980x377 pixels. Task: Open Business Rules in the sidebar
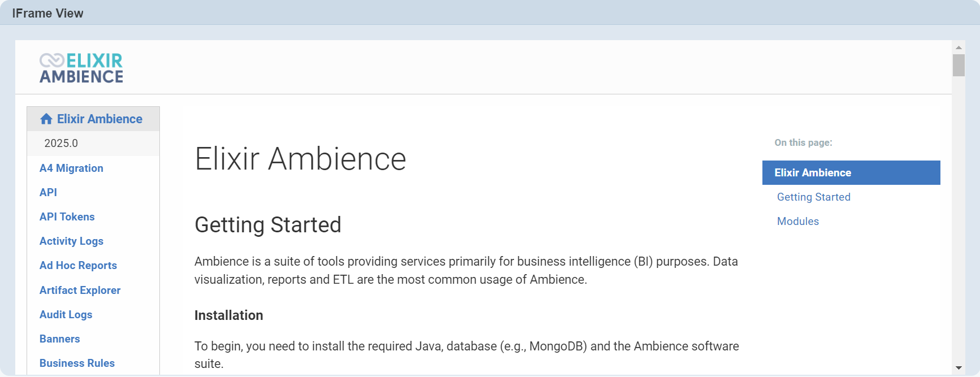coord(77,363)
